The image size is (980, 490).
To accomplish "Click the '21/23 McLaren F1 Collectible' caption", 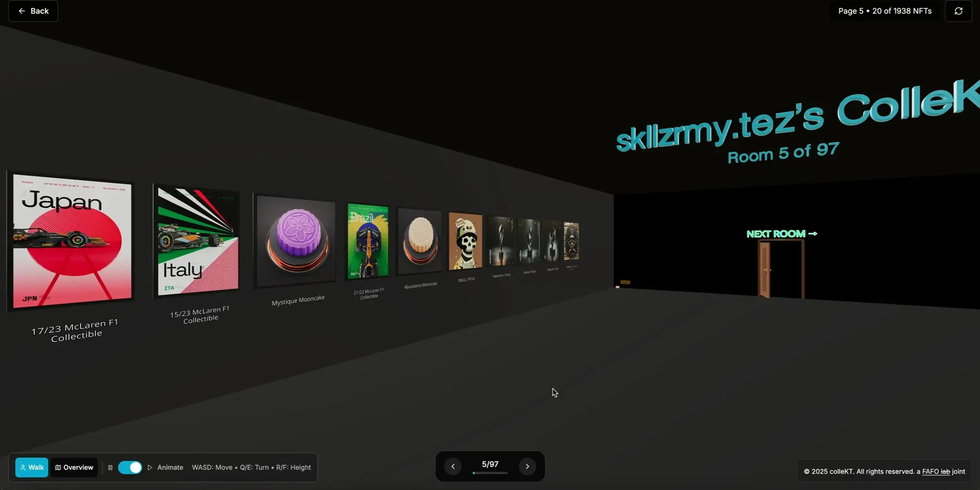I will [369, 294].
